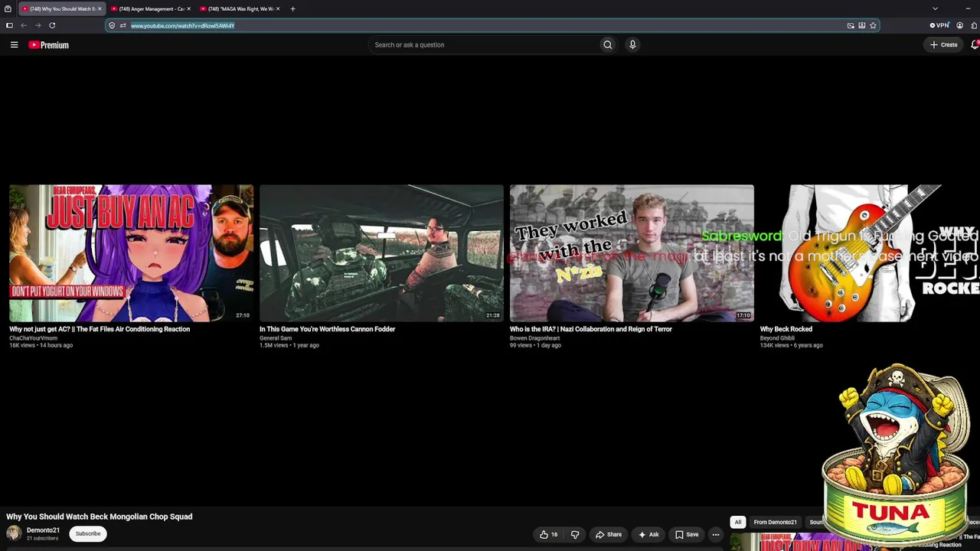Open YouTube notifications bell
The image size is (980, 551).
coord(975,44)
